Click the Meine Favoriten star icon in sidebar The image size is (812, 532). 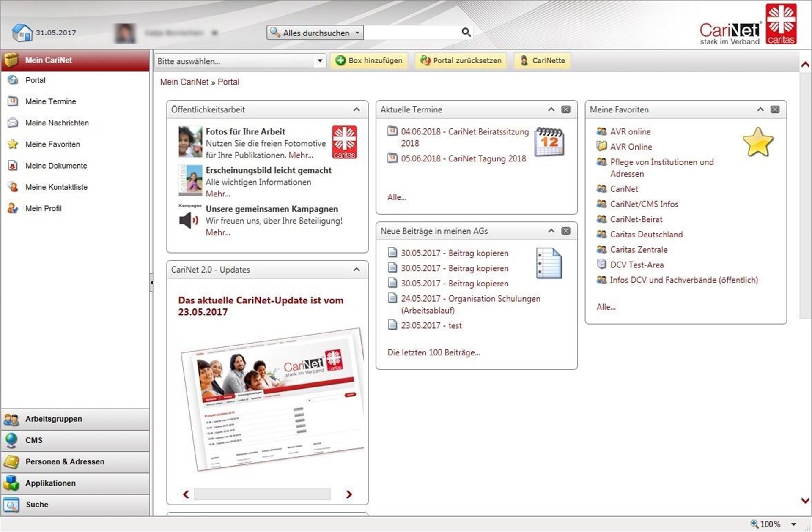pyautogui.click(x=13, y=144)
